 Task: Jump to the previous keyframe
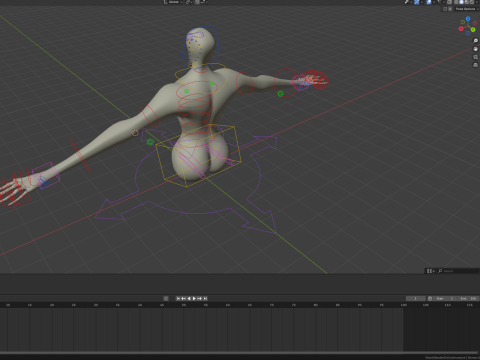tap(183, 298)
